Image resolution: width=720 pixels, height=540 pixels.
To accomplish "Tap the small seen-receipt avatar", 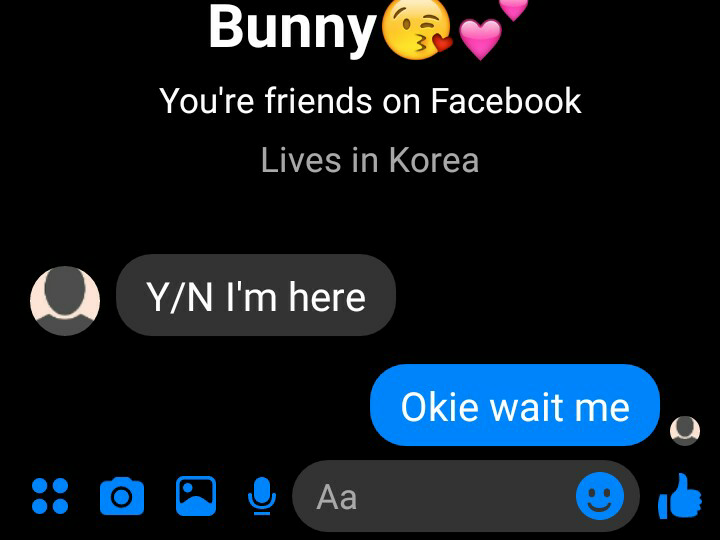I will click(685, 431).
